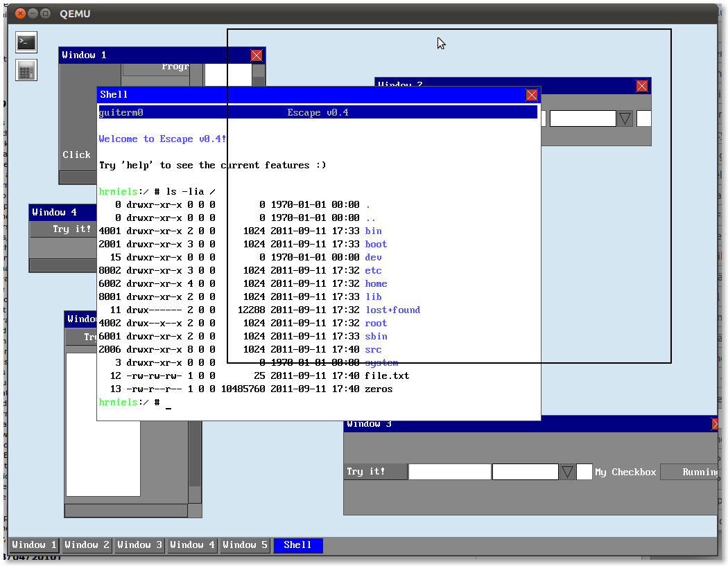Click horizontal scrollbar in Window 5

click(125, 511)
